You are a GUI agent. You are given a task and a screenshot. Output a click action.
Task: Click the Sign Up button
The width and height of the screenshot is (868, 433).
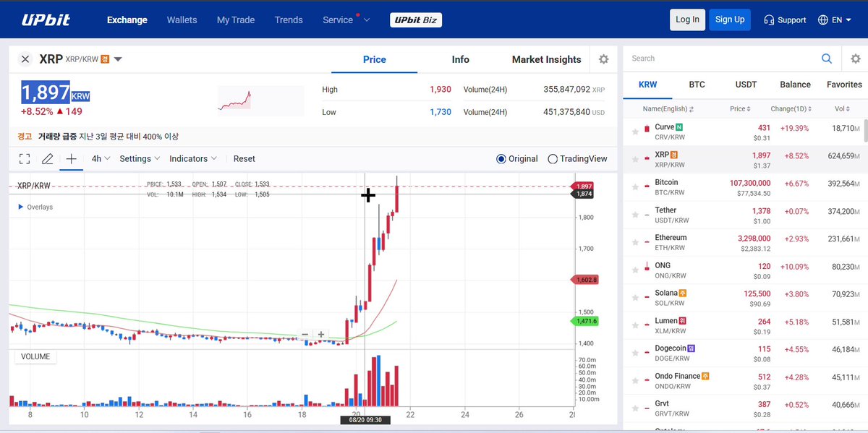pos(730,20)
